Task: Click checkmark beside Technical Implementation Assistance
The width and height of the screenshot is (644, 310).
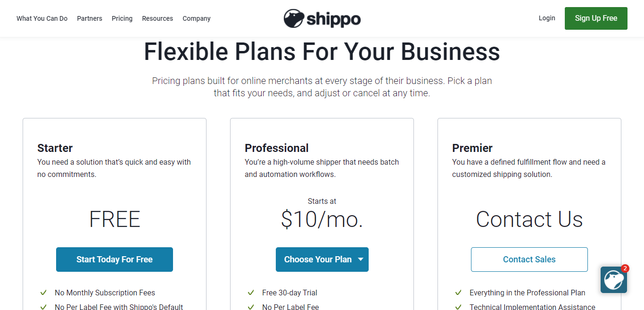Action: (x=458, y=307)
